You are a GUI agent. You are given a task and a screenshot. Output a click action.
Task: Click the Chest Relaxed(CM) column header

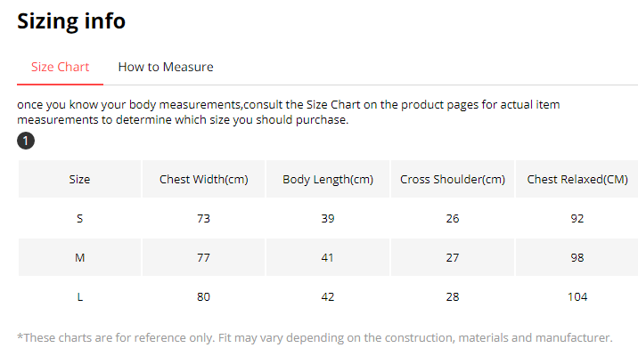(577, 180)
